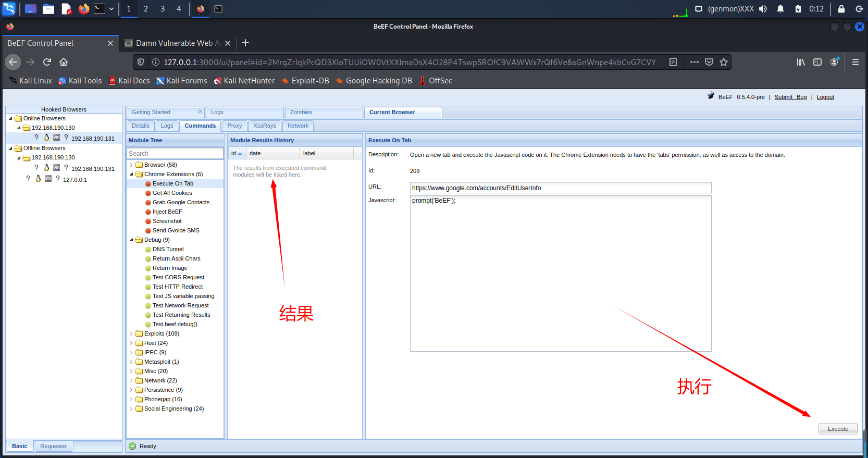Viewport: 868px width, 458px height.
Task: Collapse the Online Browsers tree
Action: pyautogui.click(x=10, y=118)
